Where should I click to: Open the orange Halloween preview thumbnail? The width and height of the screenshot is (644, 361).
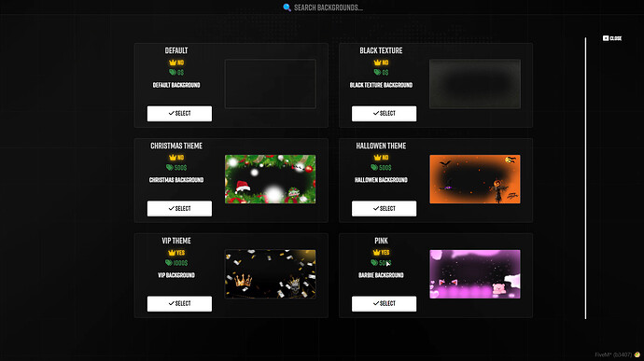[x=475, y=179]
